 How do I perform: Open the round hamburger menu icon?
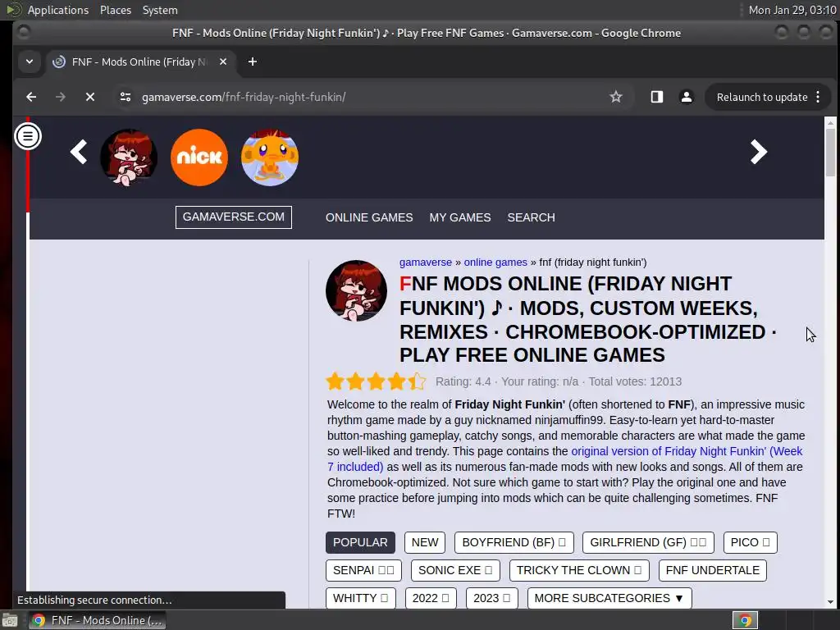coord(27,136)
